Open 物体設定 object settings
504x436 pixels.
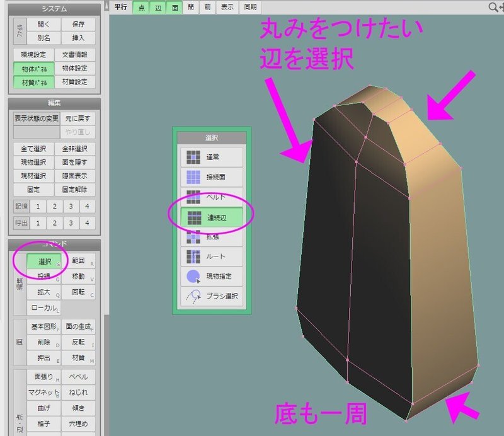pyautogui.click(x=75, y=69)
